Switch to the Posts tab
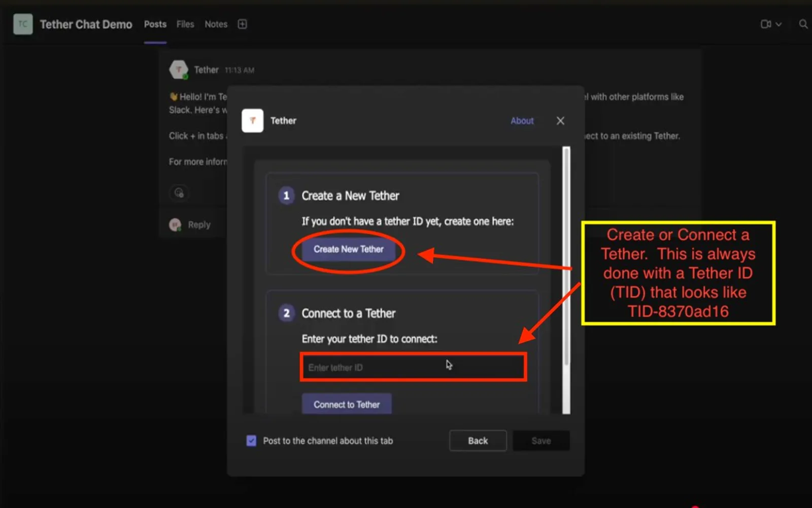 [155, 24]
